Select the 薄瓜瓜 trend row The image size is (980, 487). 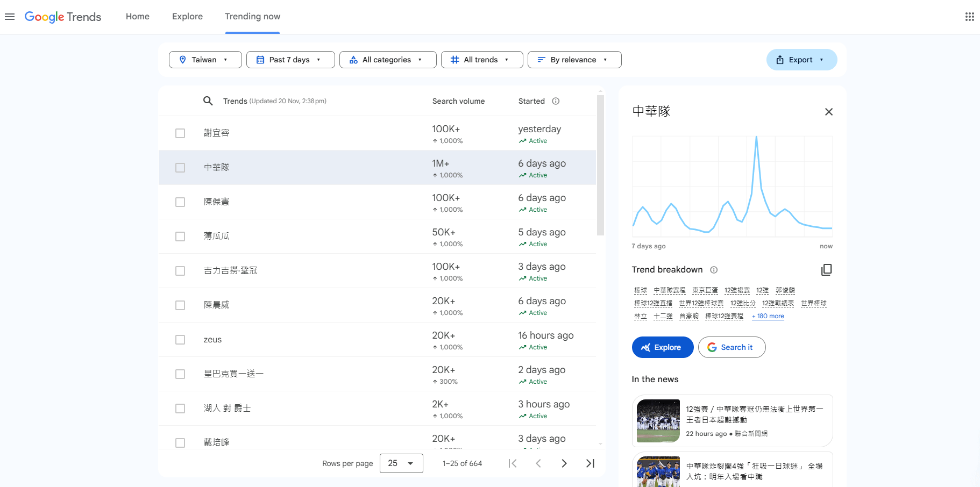coord(378,237)
